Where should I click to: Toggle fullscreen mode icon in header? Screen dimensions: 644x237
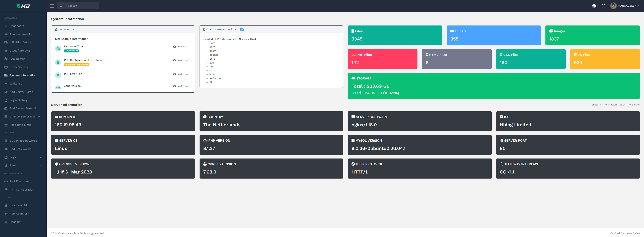(603, 6)
